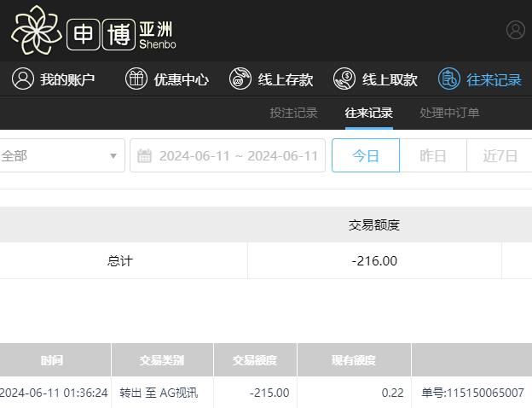
Task: Click the online deposit icon
Action: (x=240, y=79)
